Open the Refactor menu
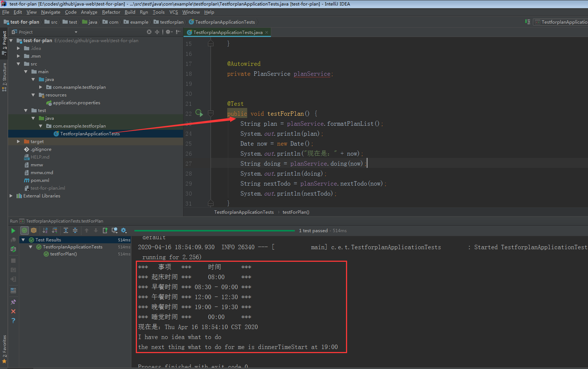588x369 pixels. [x=111, y=12]
